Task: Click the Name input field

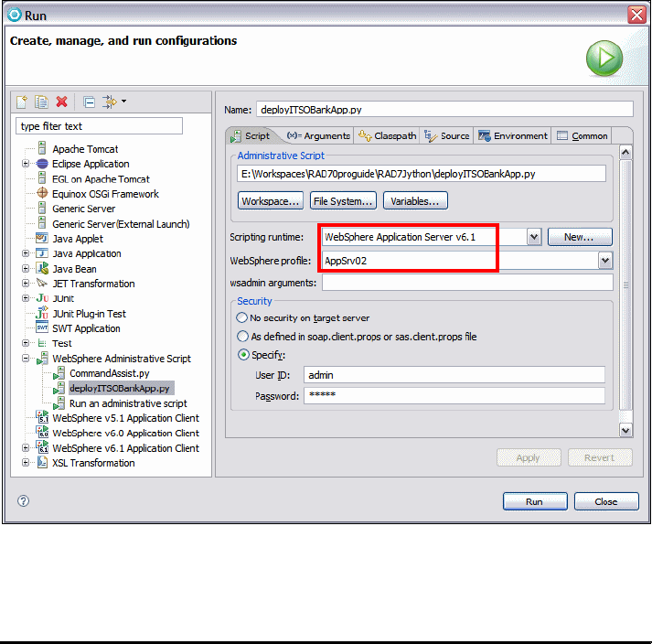Action: point(444,110)
